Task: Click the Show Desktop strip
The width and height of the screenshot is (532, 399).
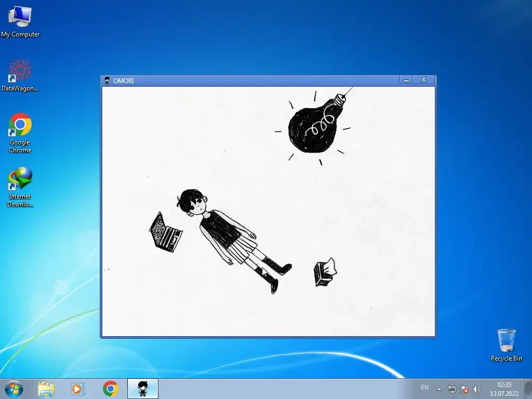Action: (528, 389)
